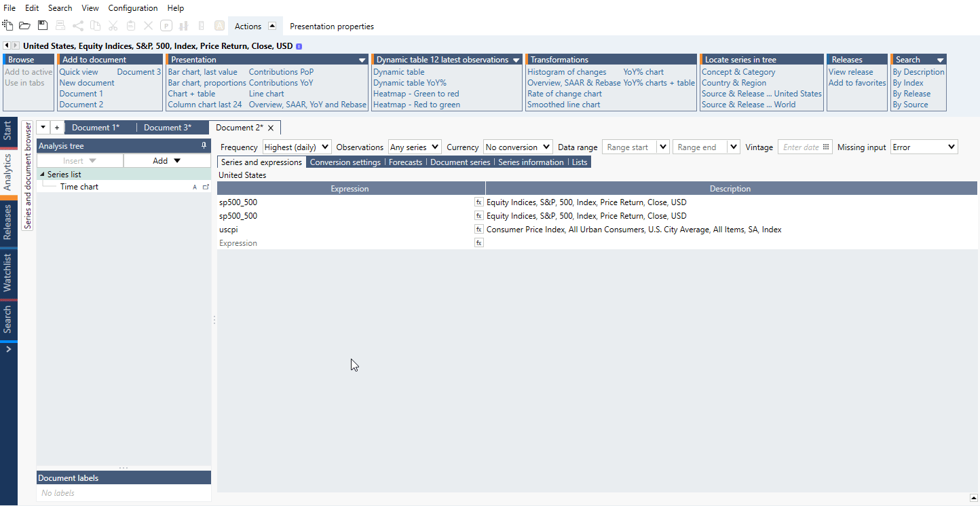Open the Observations dropdown
This screenshot has width=980, height=506.
coord(415,147)
